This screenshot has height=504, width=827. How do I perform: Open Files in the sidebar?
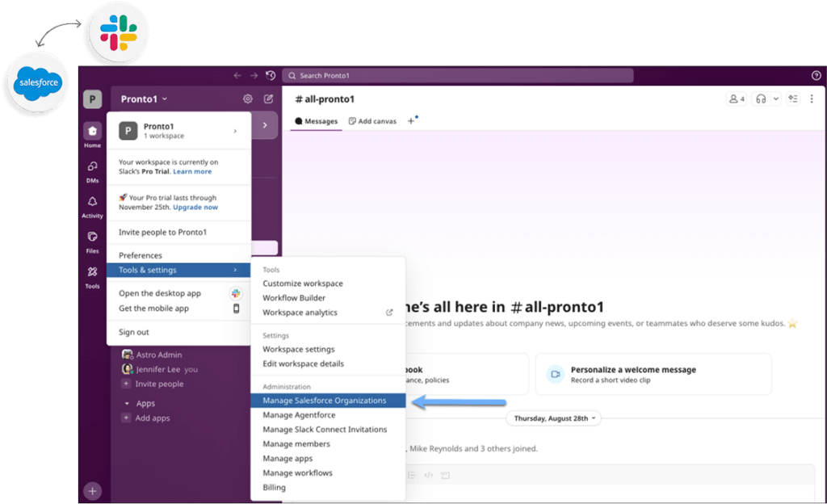click(92, 242)
